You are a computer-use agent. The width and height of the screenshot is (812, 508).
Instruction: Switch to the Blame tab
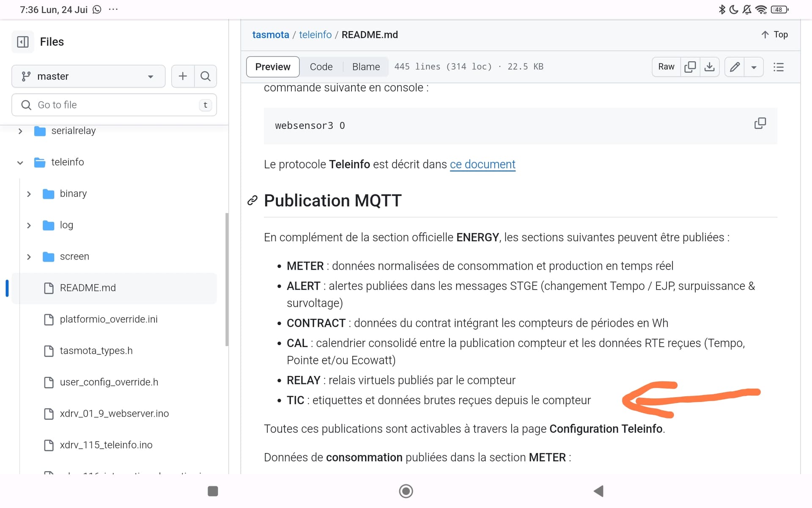[366, 67]
